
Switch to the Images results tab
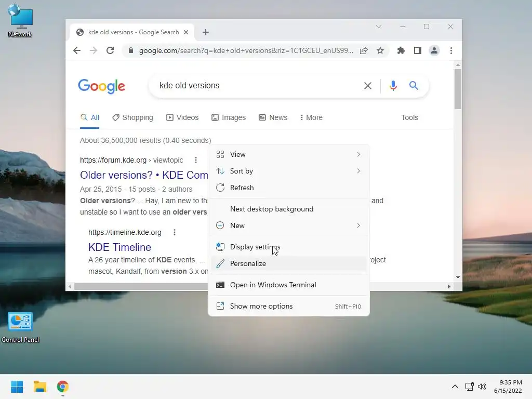[229, 118]
